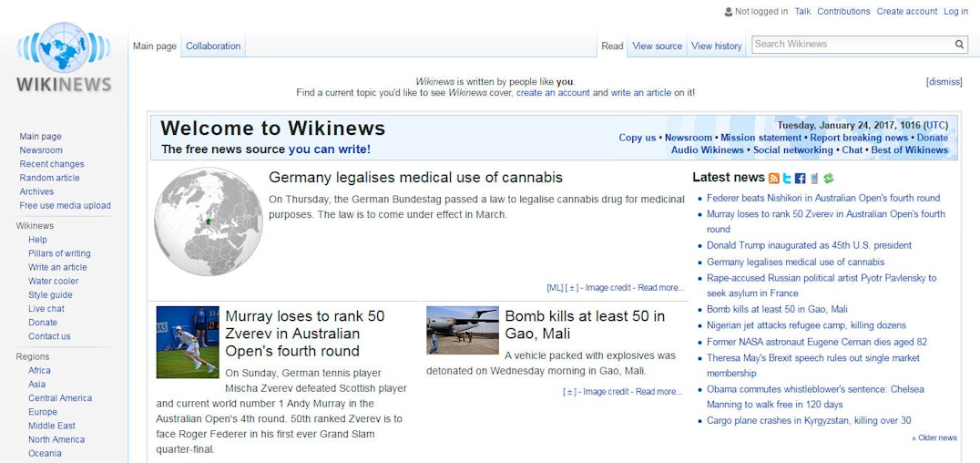
Task: Click the mobile phone icon beside Latest news
Action: click(x=814, y=179)
